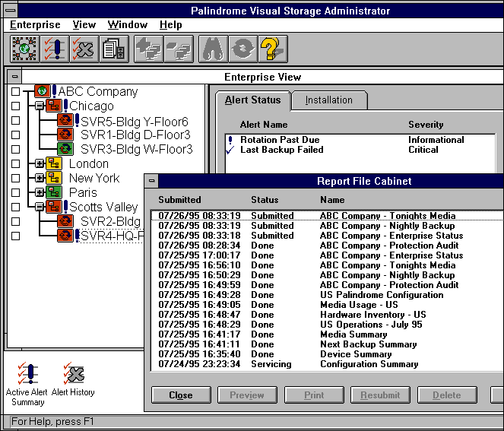Image resolution: width=504 pixels, height=431 pixels.
Task: Select the Media Usage - US report
Action: (327, 305)
